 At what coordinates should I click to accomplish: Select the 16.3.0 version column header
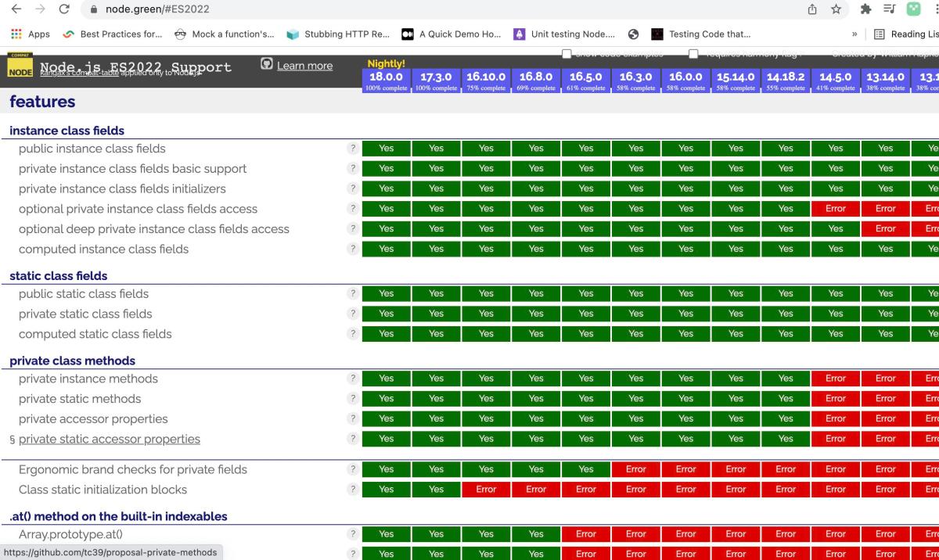tap(636, 81)
